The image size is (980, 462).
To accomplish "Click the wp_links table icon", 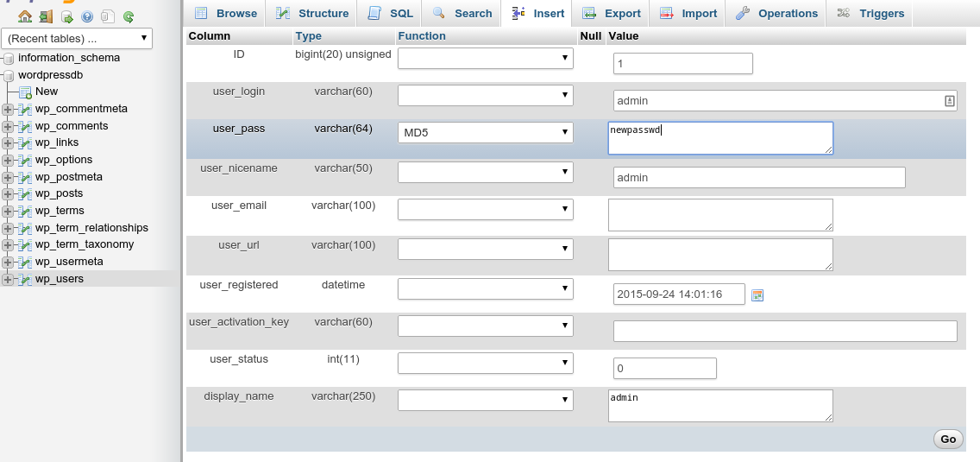I will click(x=25, y=143).
